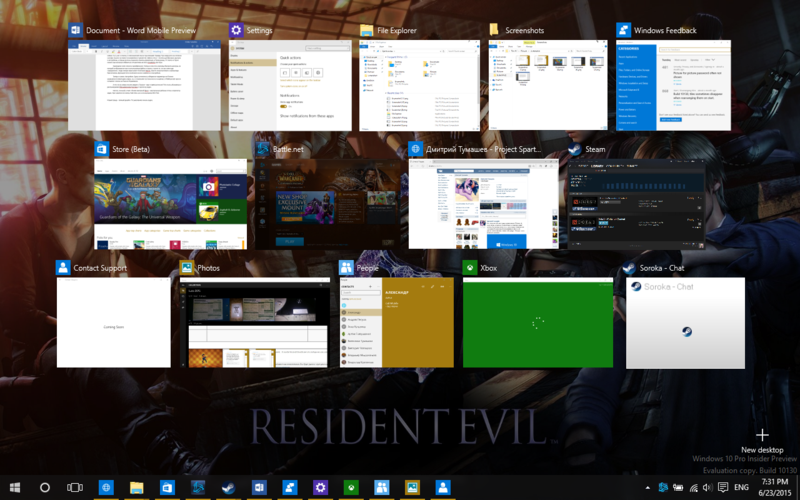Image resolution: width=800 pixels, height=500 pixels.
Task: Click the ENG input language indicator
Action: (741, 488)
